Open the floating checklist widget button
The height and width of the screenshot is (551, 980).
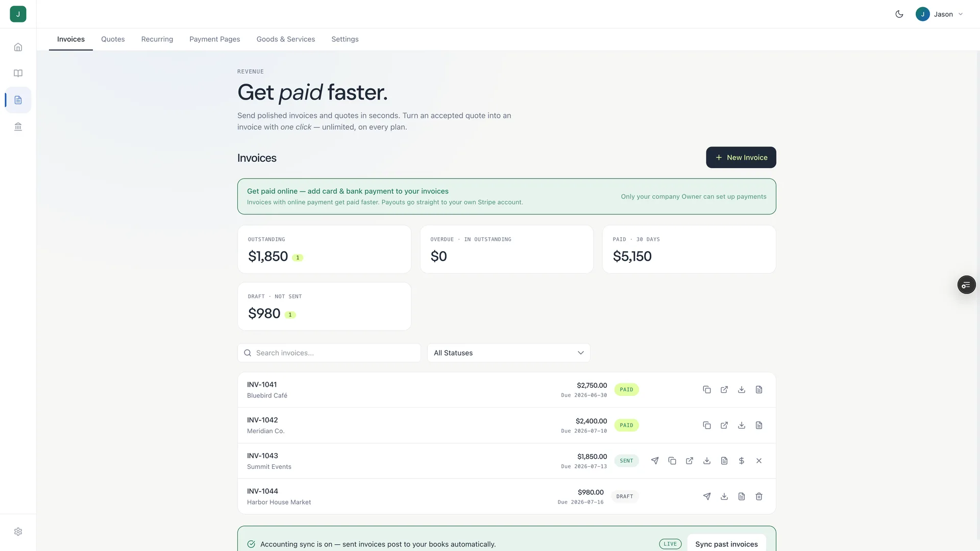966,285
